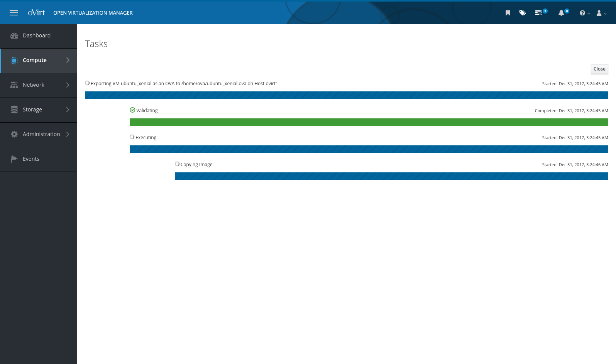Click the Executing progress bar
The height and width of the screenshot is (364, 616).
click(369, 149)
